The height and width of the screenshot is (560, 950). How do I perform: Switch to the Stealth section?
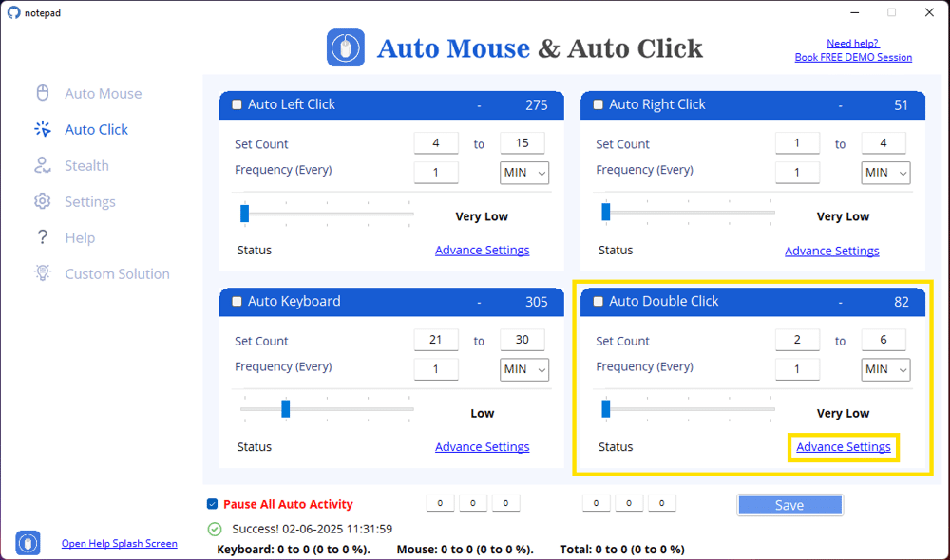pyautogui.click(x=86, y=165)
